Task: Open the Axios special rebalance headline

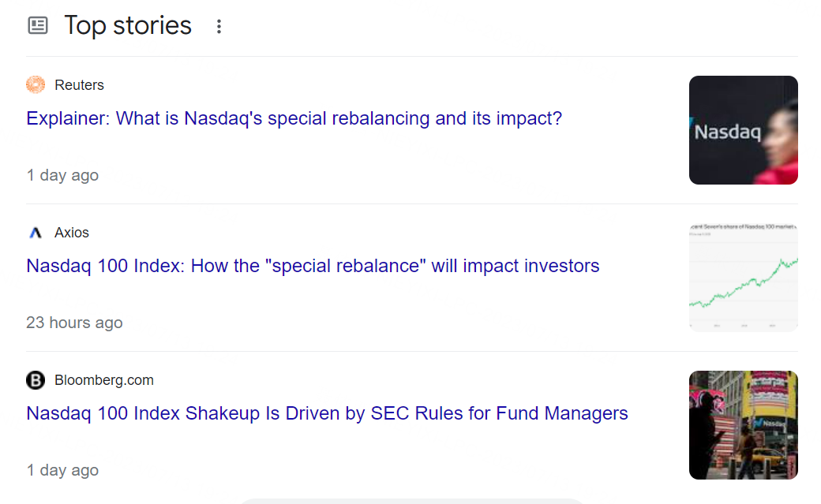Action: (x=313, y=266)
